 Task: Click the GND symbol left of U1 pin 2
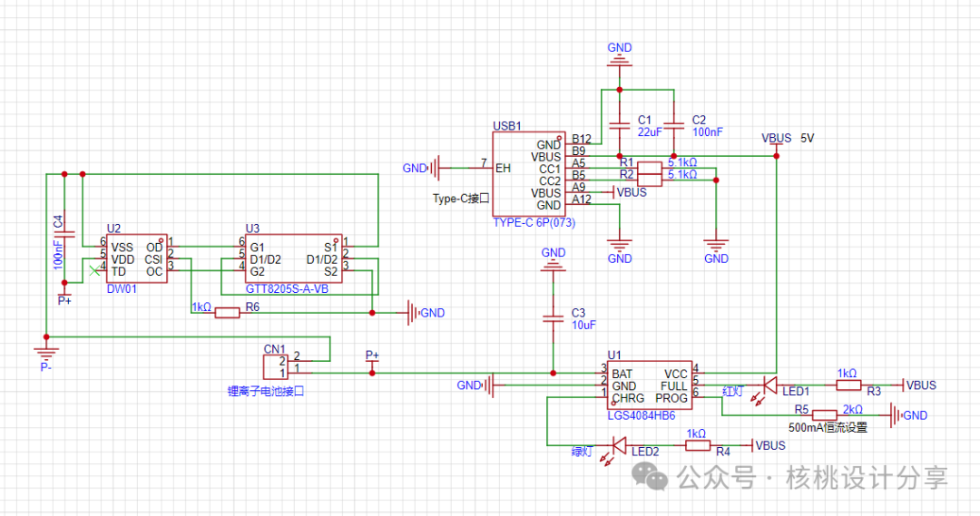tap(491, 385)
